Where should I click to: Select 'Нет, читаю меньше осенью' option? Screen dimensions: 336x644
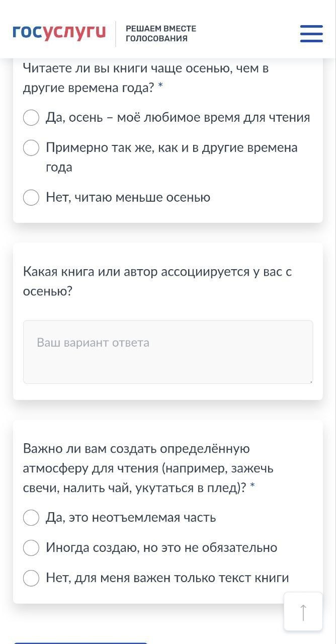click(31, 197)
